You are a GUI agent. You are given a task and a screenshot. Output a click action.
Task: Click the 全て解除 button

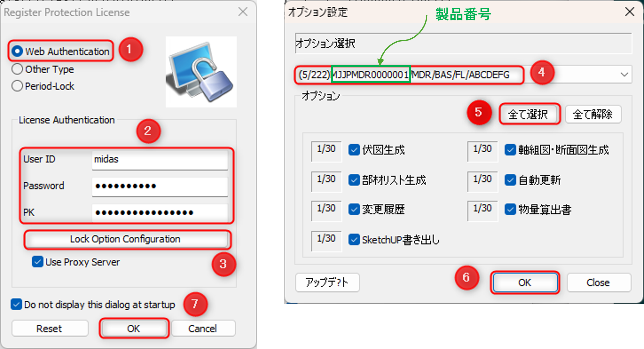(593, 114)
